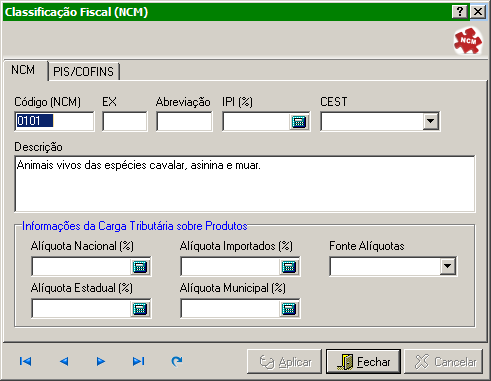Screen dimensions: 491x381
Task: Click the Abreviação text field
Action: click(x=184, y=121)
